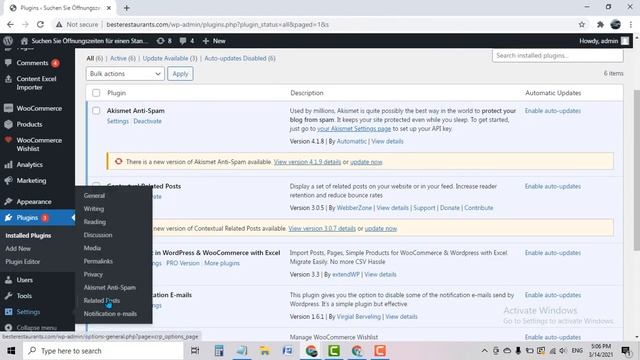Filter plugins by Active
Screen dimensions: 640x360
[122, 58]
